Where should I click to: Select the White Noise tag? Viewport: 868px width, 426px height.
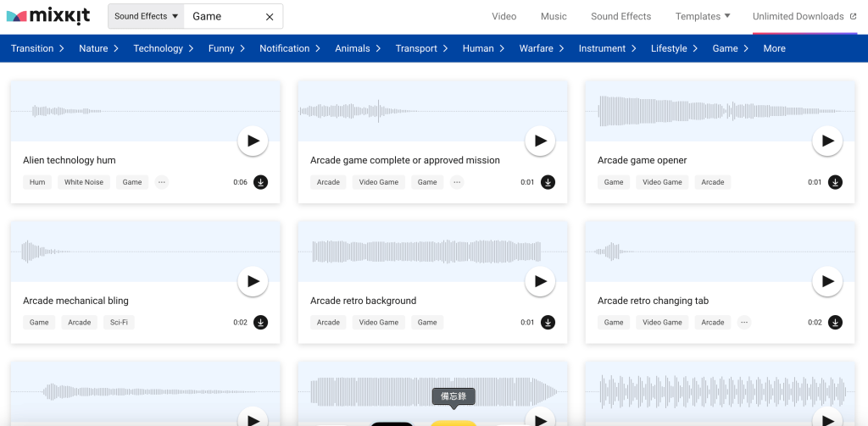click(x=84, y=182)
